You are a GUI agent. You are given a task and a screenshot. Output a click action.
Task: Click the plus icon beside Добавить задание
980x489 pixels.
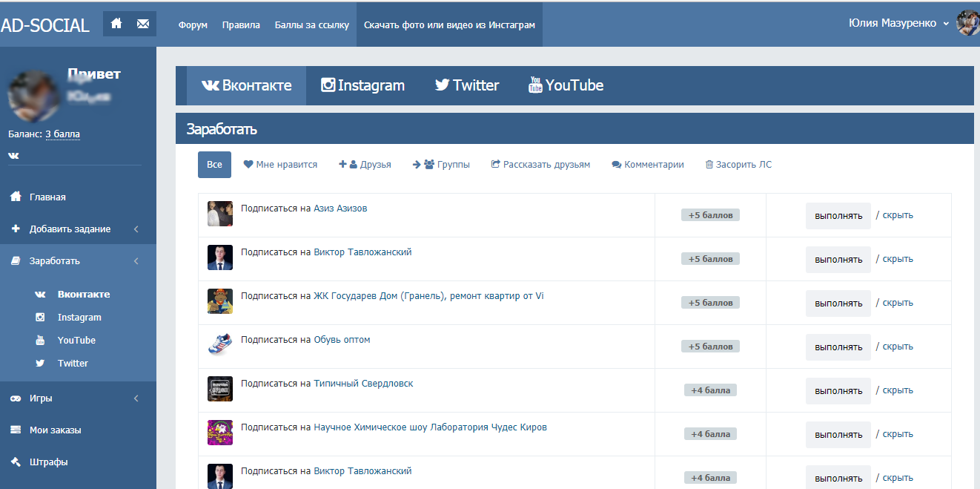coord(15,229)
